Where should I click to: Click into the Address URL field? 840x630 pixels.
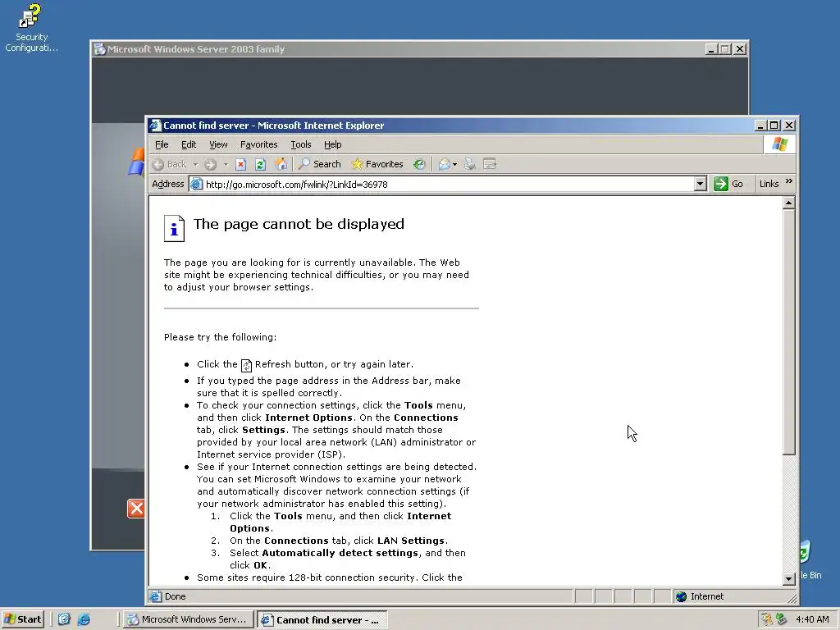click(449, 185)
